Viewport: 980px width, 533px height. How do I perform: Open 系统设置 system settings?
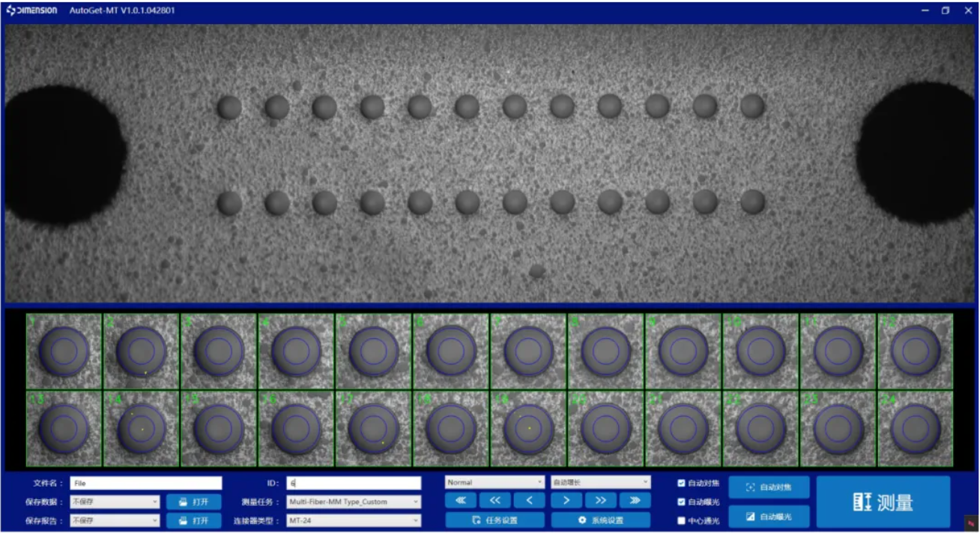pos(600,520)
